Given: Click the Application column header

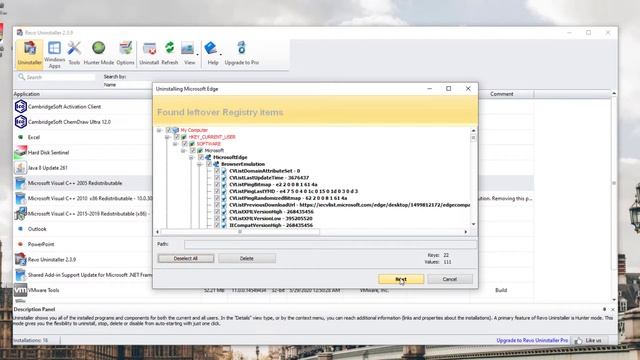Looking at the screenshot, I should click(27, 94).
